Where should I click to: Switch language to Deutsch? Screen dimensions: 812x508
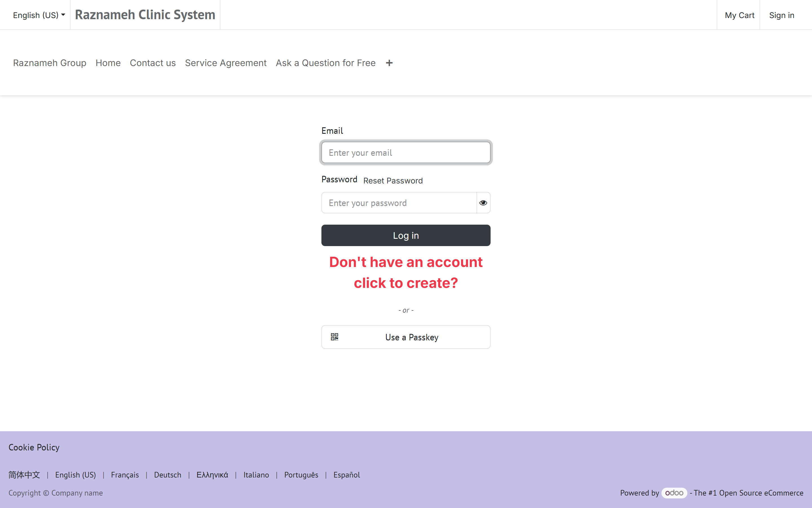point(167,475)
